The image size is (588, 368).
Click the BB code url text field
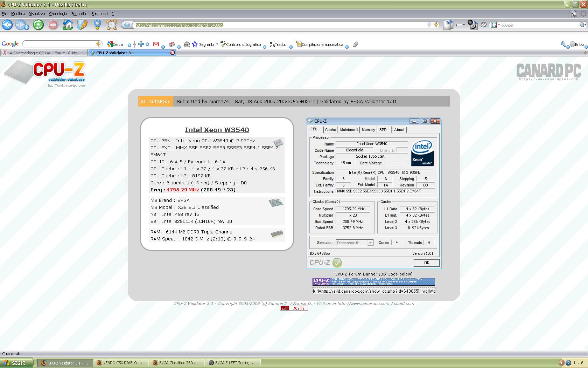coord(374,291)
